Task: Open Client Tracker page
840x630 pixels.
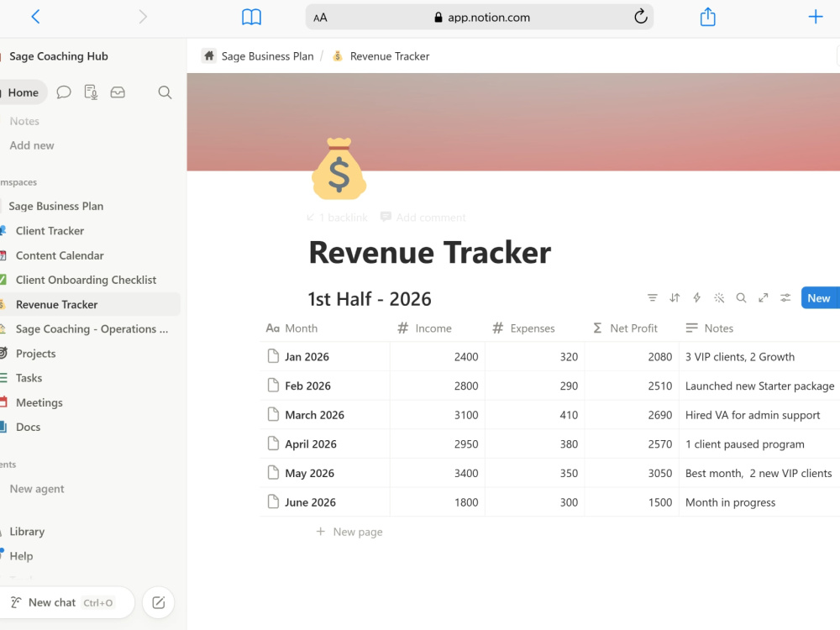Action: click(x=50, y=231)
